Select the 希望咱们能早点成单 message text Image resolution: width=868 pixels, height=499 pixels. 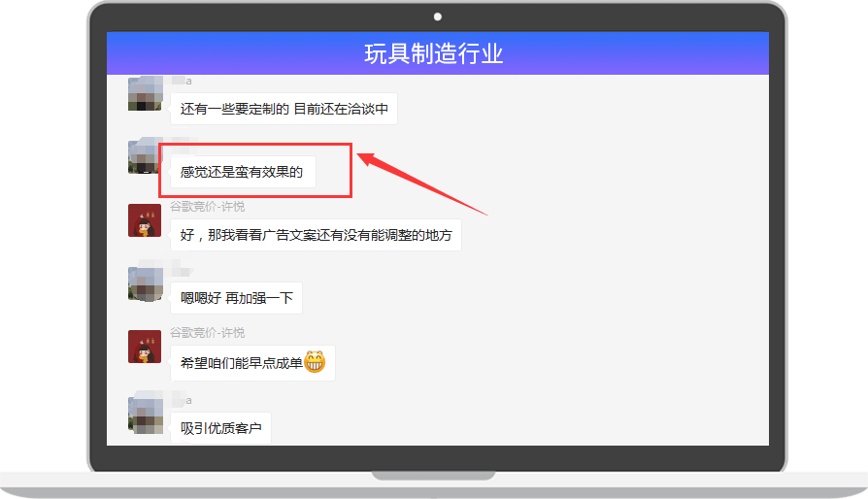[x=242, y=363]
